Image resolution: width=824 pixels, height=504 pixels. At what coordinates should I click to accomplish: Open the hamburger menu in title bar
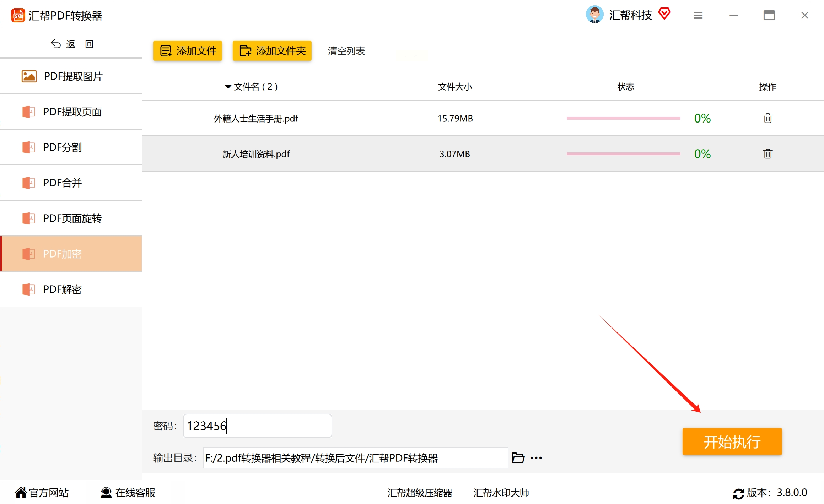pyautogui.click(x=698, y=15)
